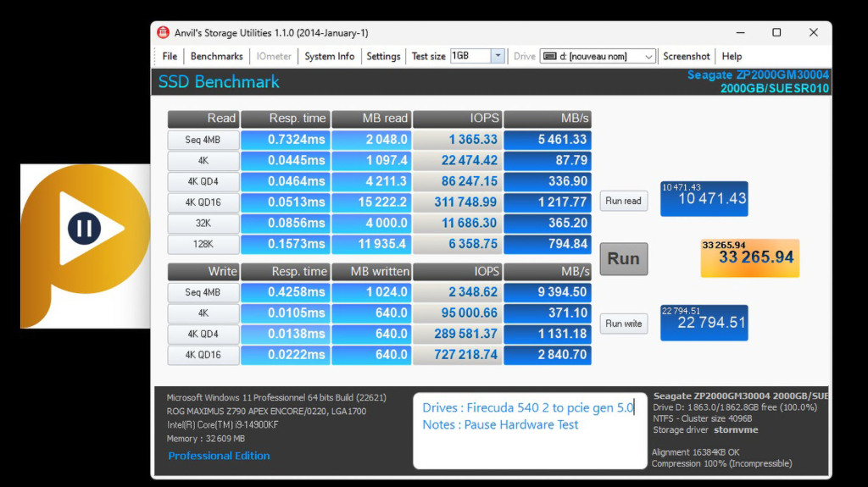Click the Read 4K QD16 test button
This screenshot has height=487, width=868.
(203, 202)
